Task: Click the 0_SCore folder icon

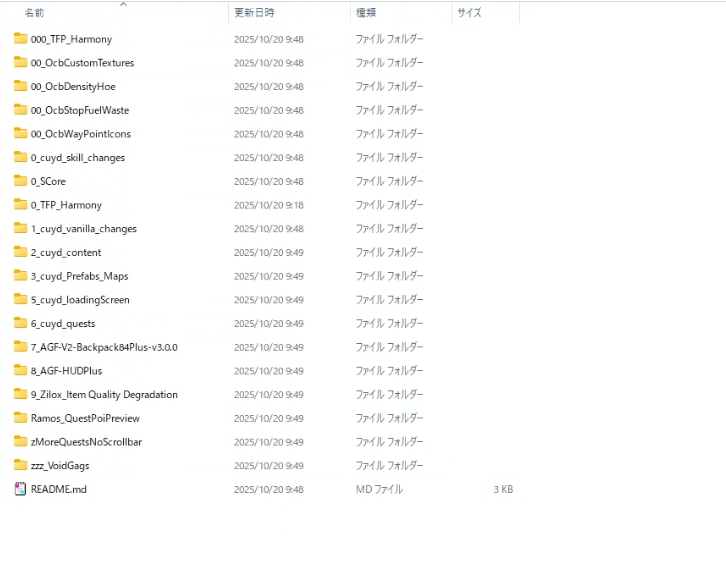Action: [20, 181]
